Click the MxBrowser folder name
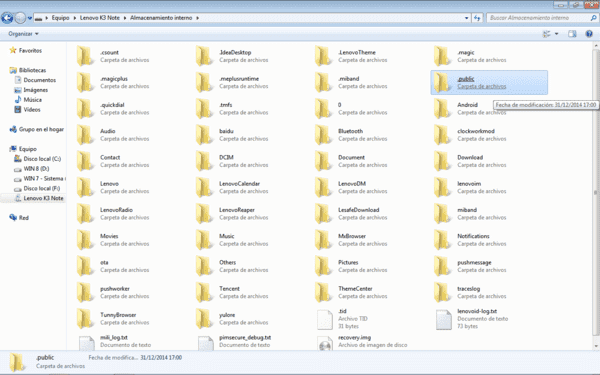The height and width of the screenshot is (375, 600). pos(352,236)
